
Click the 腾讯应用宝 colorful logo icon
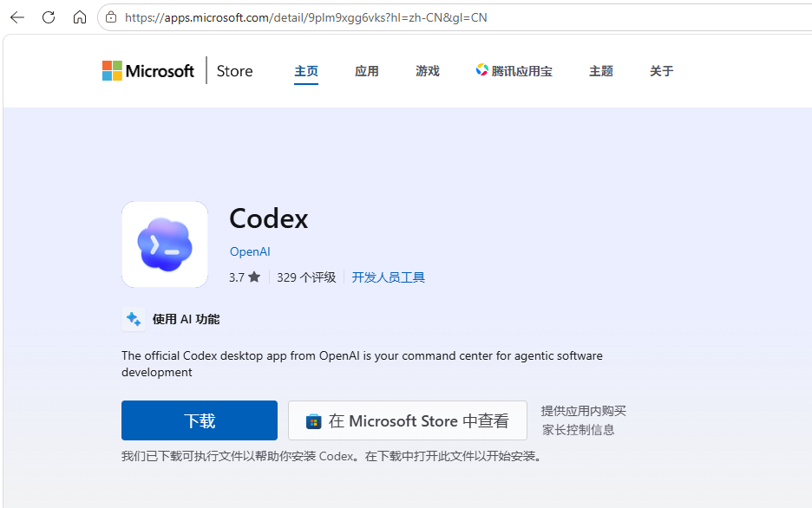click(x=482, y=70)
